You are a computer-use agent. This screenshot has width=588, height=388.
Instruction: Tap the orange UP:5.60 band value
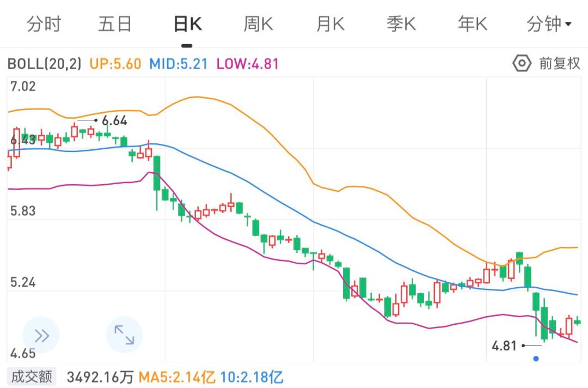coord(115,64)
